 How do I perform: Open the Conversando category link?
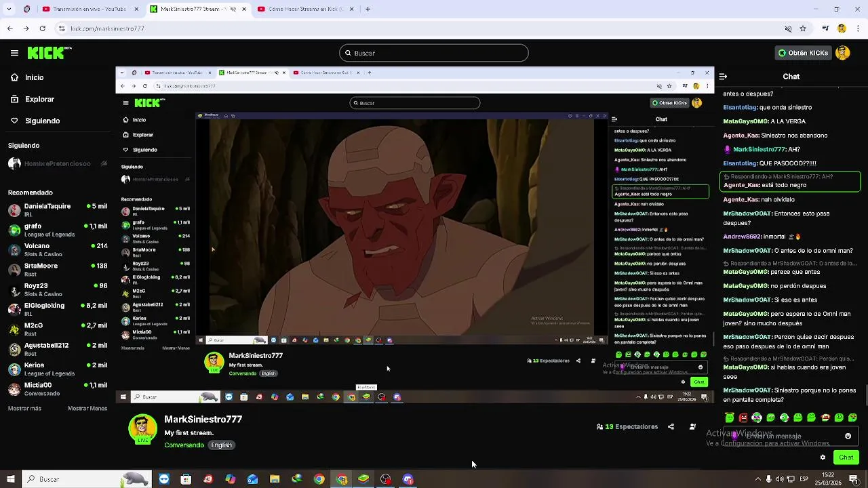tap(184, 445)
